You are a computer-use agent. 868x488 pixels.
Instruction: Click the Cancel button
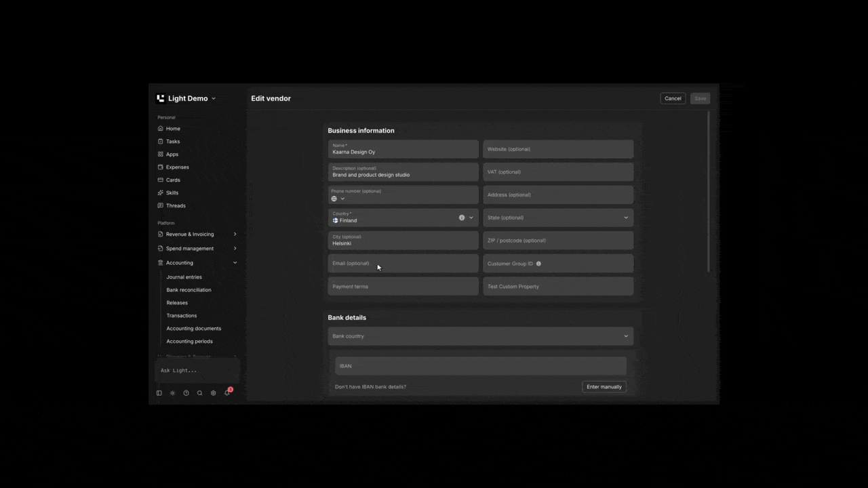(673, 98)
